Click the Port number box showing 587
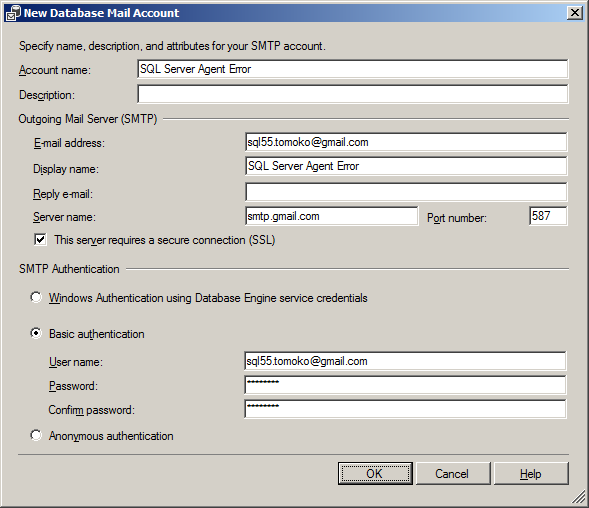 tap(548, 216)
